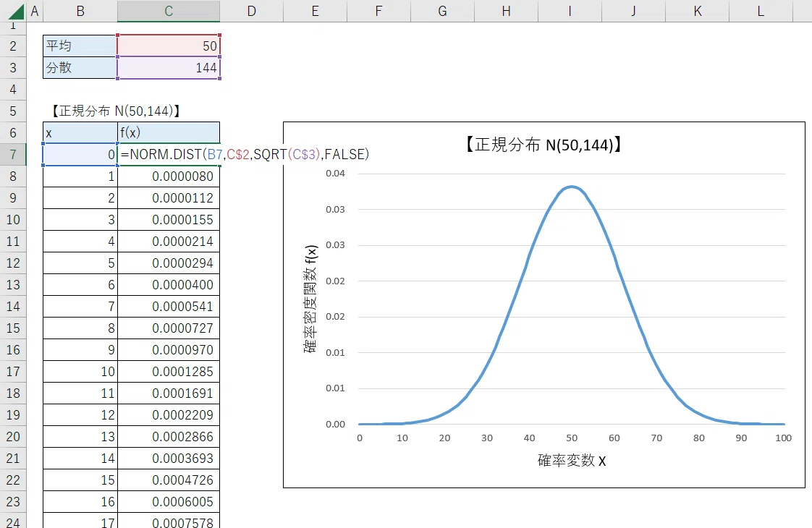The image size is (812, 528).
Task: Click cell B7 containing 0
Action: click(x=80, y=154)
